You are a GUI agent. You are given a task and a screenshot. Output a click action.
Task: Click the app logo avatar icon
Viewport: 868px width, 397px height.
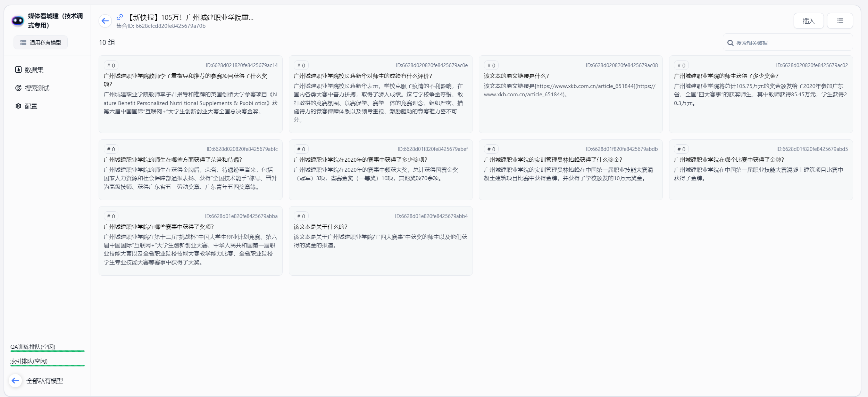click(x=17, y=21)
